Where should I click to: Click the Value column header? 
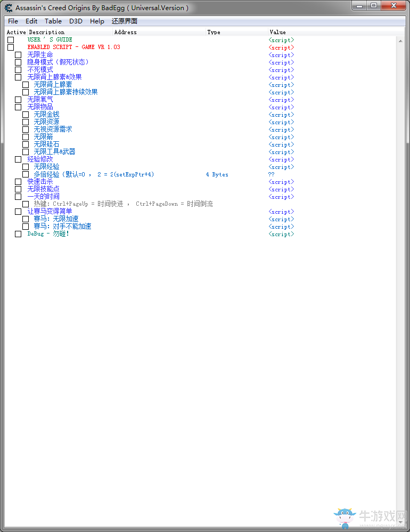click(x=336, y=32)
